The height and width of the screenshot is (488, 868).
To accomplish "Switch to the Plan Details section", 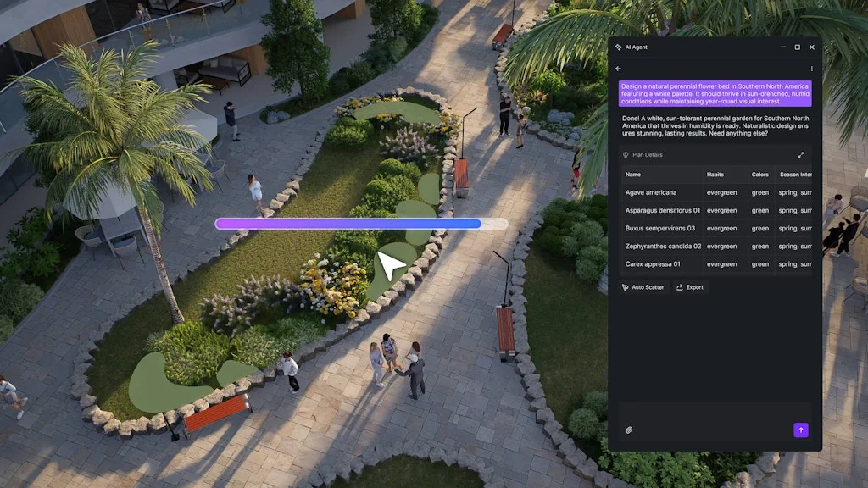I will click(x=649, y=155).
